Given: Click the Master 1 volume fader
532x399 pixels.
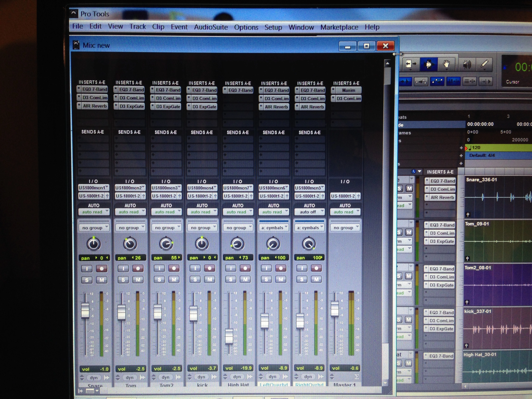Looking at the screenshot, I should click(x=335, y=309).
